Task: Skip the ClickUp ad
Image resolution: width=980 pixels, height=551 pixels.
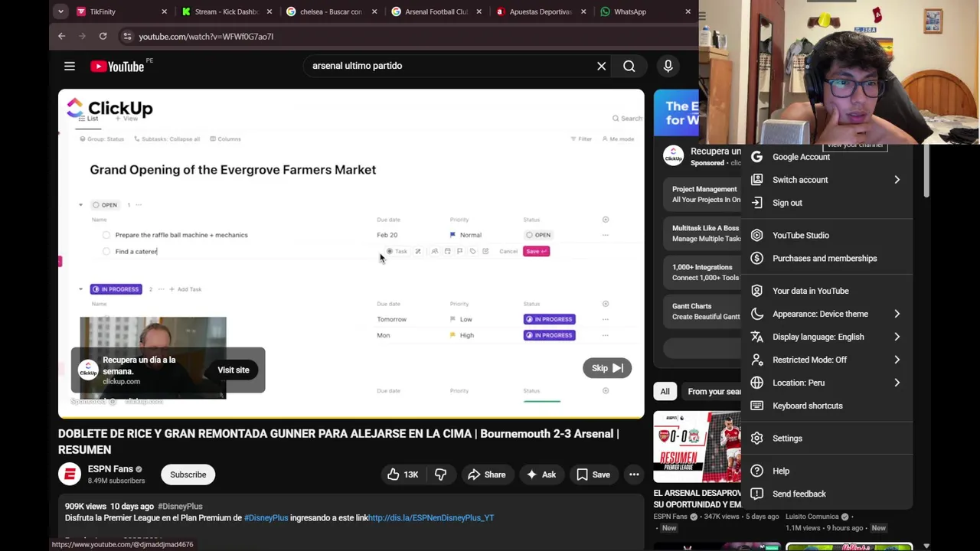Action: tap(607, 368)
